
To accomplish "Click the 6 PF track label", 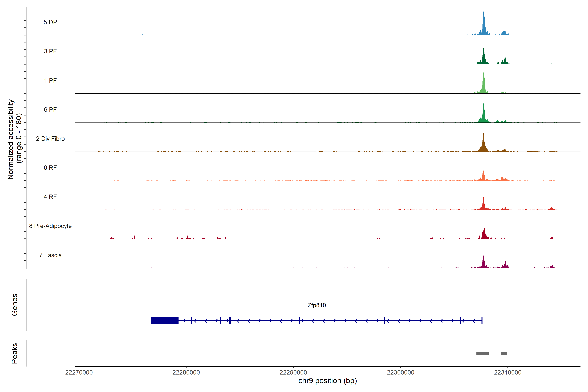I will click(50, 109).
